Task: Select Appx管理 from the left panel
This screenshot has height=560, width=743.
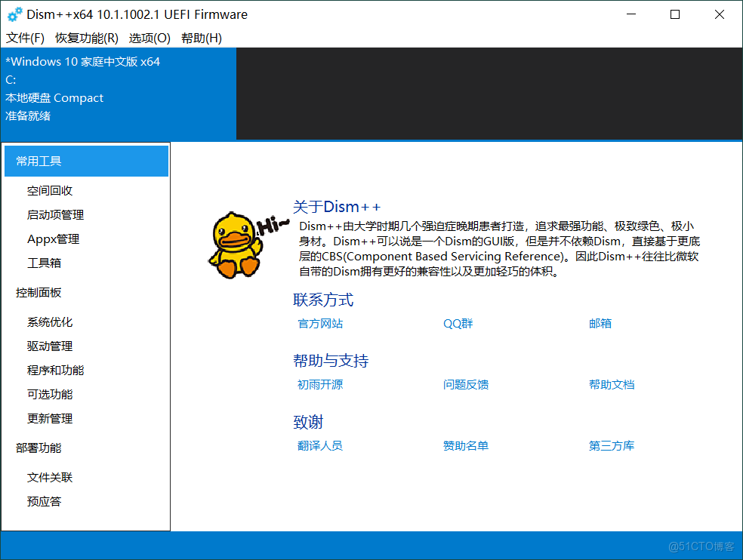Action: pyautogui.click(x=52, y=238)
